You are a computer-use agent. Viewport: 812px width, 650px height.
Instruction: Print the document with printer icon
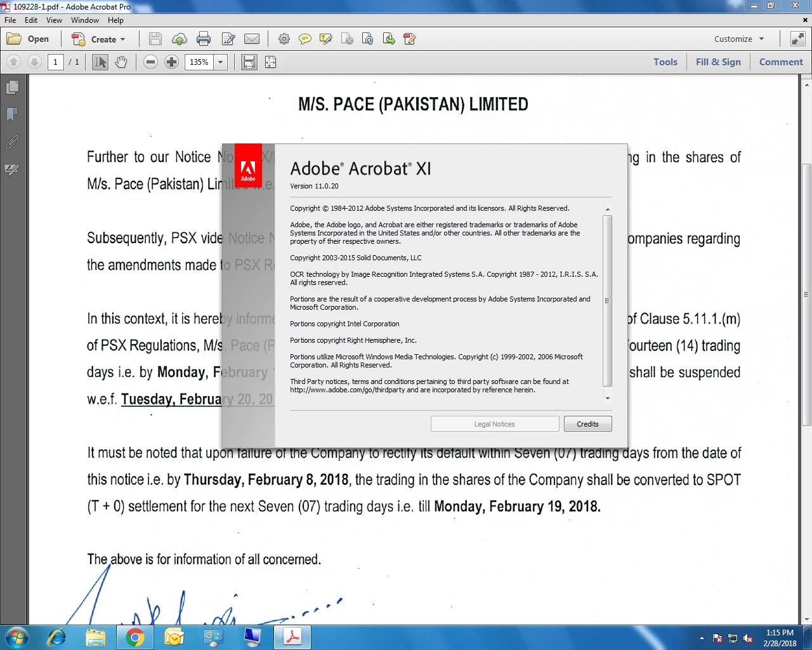pyautogui.click(x=204, y=39)
